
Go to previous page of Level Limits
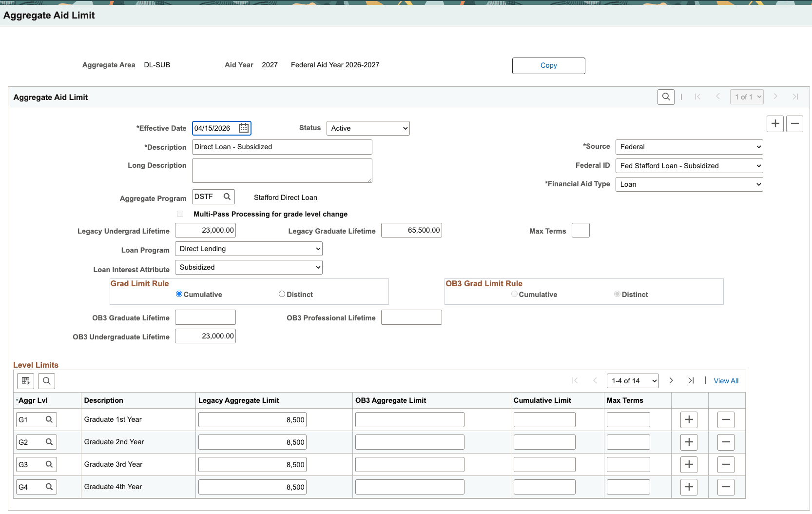pyautogui.click(x=595, y=381)
